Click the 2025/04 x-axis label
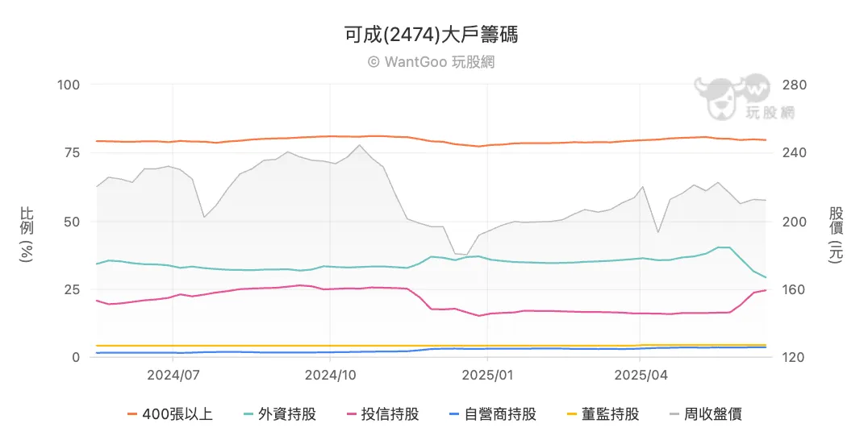 641,375
